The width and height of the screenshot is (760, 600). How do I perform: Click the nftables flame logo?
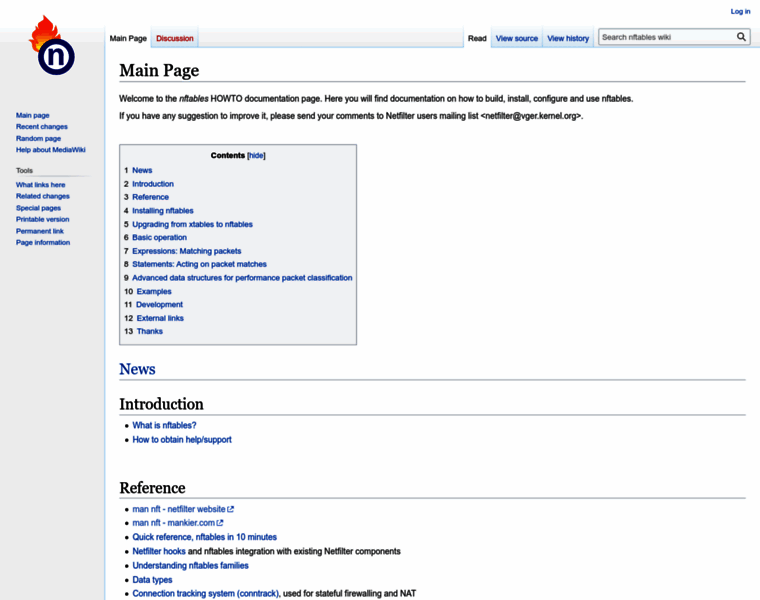(52, 46)
